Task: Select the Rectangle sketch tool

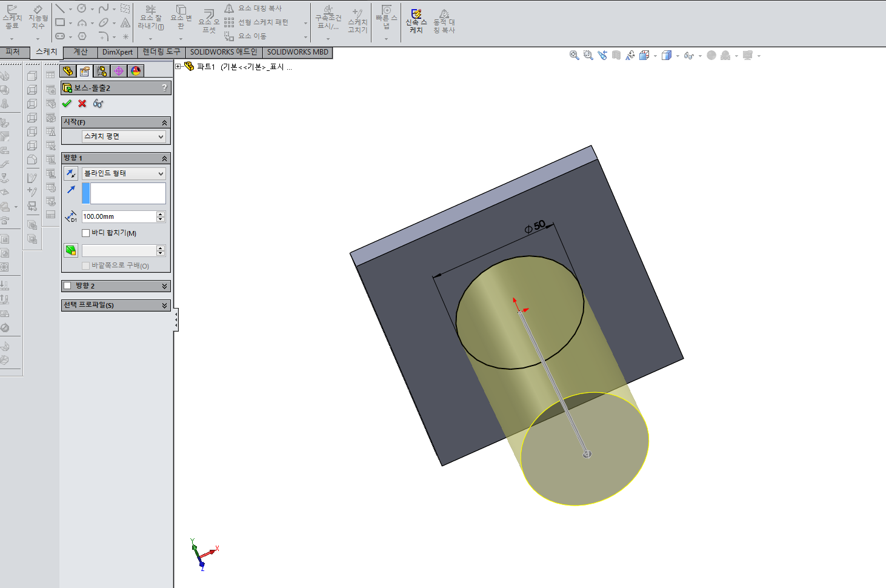Action: pos(60,22)
